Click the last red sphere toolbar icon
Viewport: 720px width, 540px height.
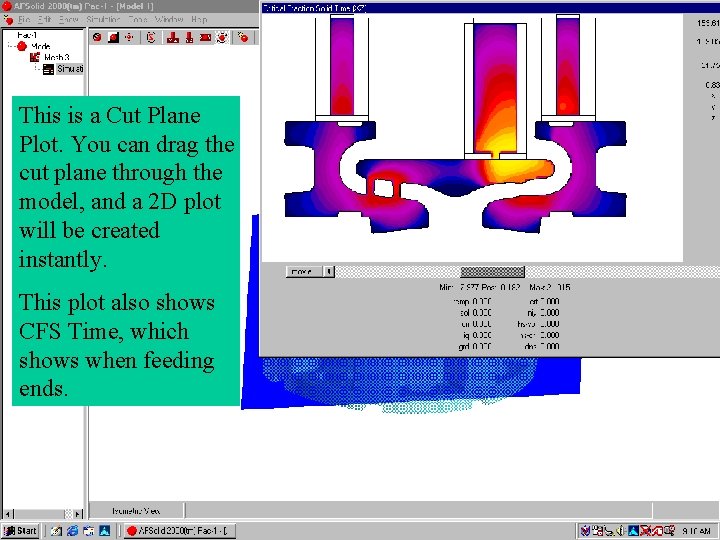243,37
